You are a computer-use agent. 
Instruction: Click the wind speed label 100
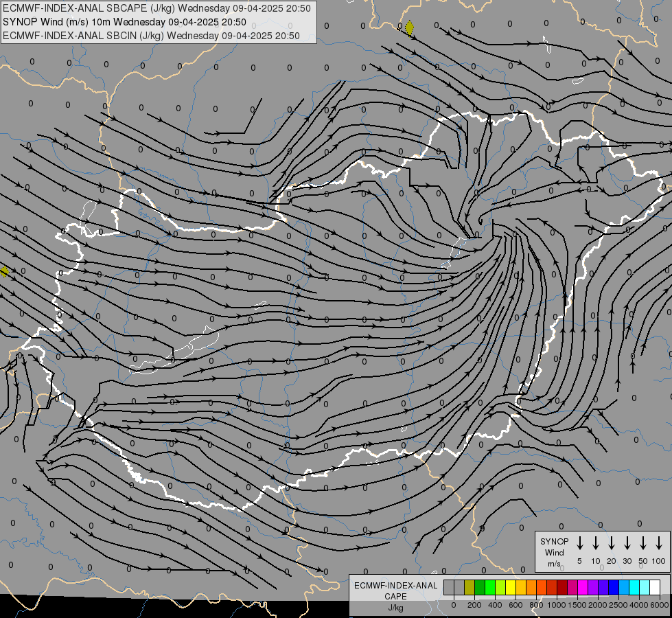[659, 561]
